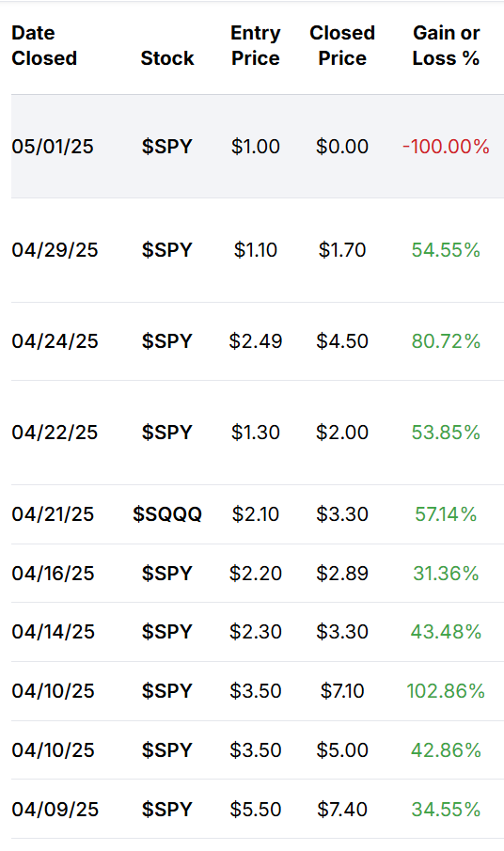
Task: Click the $7.10 closed price
Action: pos(342,691)
